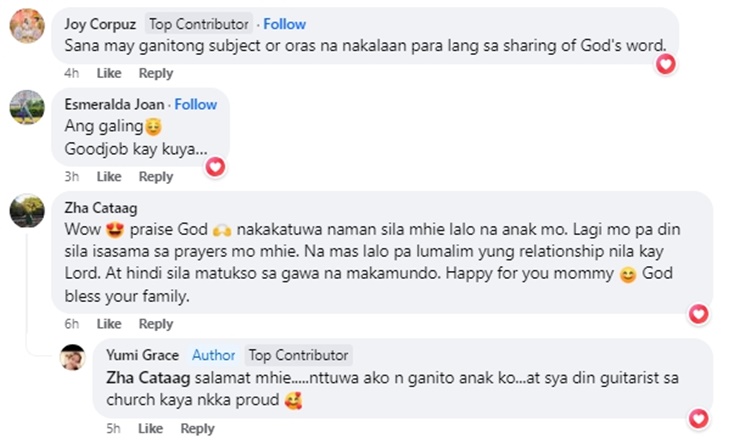Click heart reaction on Esmeralda Joan's comment
Screen dimensions: 750x443
pos(214,167)
